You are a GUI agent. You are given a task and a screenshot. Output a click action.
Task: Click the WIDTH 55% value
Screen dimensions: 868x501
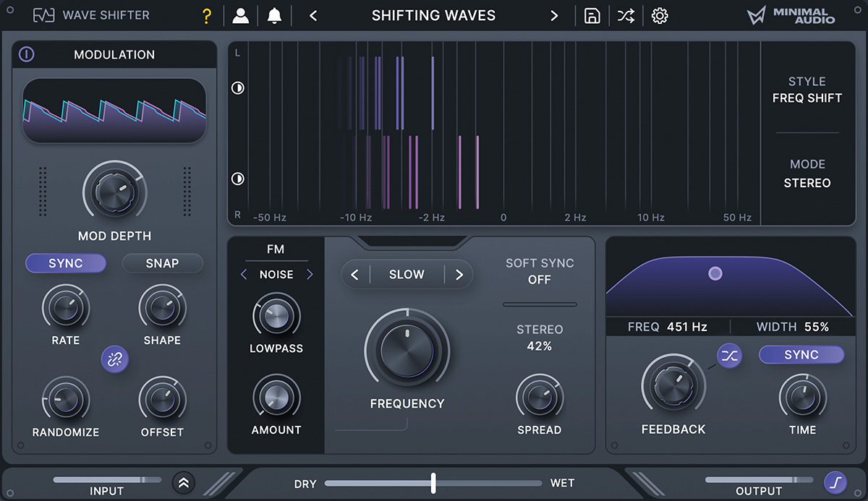[x=816, y=327]
